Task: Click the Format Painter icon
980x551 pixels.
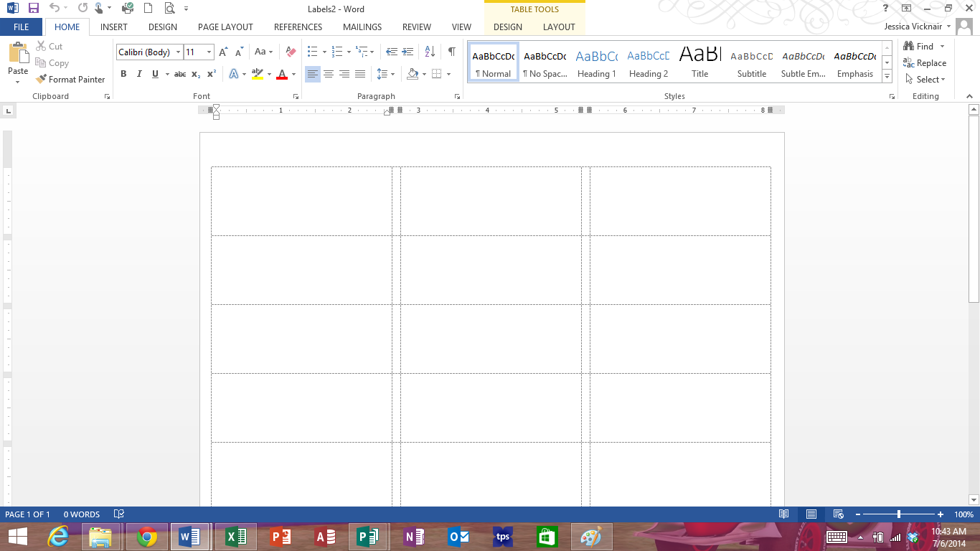Action: [x=40, y=79]
